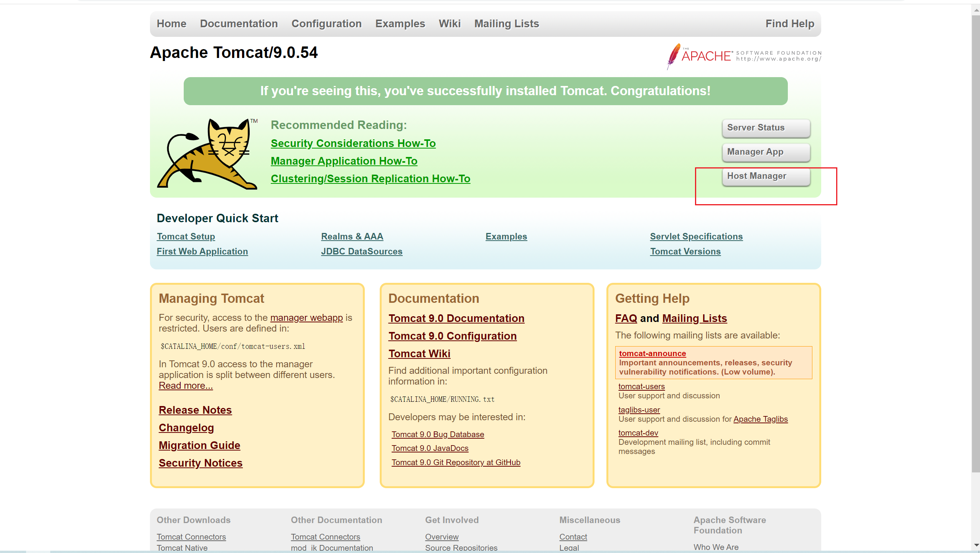Open the Mailing Lists nav item

pyautogui.click(x=506, y=24)
